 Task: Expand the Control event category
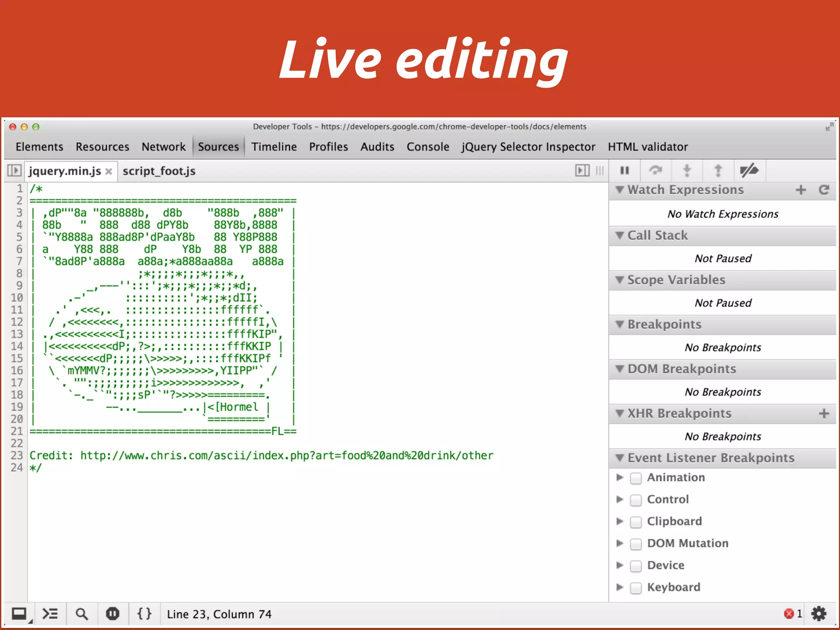tap(620, 499)
